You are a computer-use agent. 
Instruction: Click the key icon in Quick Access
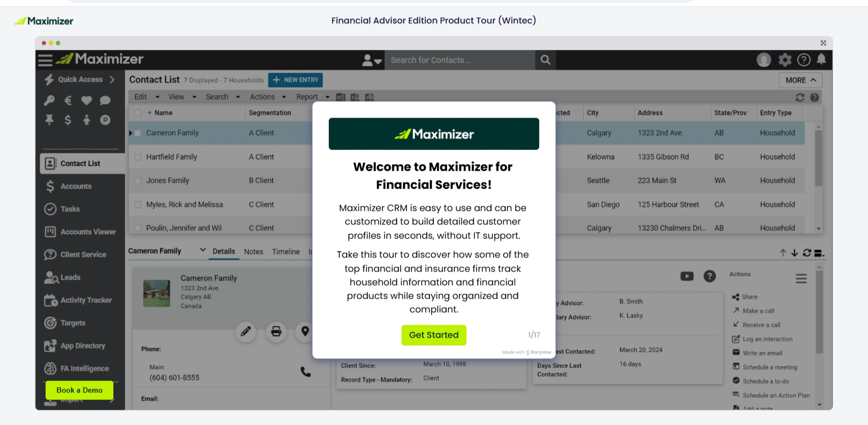[x=49, y=100]
